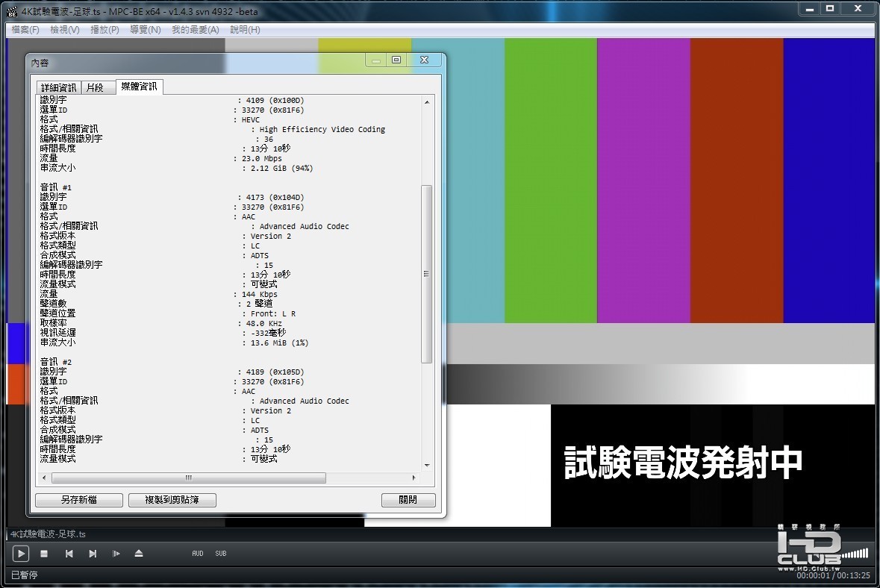
Task: Click the horizontal scrollbar thumb
Action: tap(189, 478)
